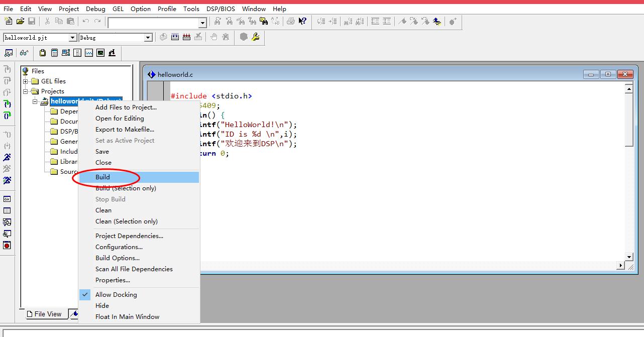The height and width of the screenshot is (337, 644).
Task: Click the glasses Quick Watch icon
Action: (24, 53)
